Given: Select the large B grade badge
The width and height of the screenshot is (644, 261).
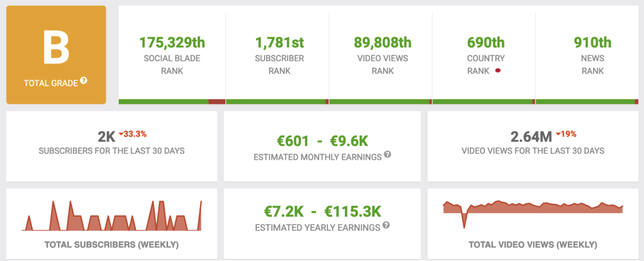Looking at the screenshot, I should click(x=56, y=55).
